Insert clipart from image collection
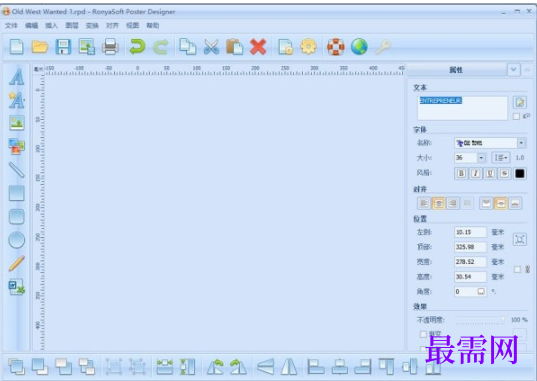Image resolution: width=537 pixels, height=381 pixels. (x=16, y=146)
